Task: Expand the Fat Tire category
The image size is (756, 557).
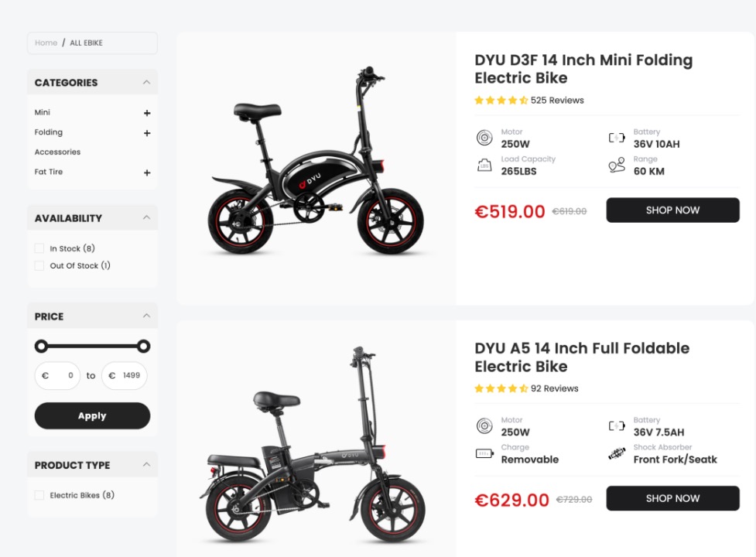Action: pos(147,173)
